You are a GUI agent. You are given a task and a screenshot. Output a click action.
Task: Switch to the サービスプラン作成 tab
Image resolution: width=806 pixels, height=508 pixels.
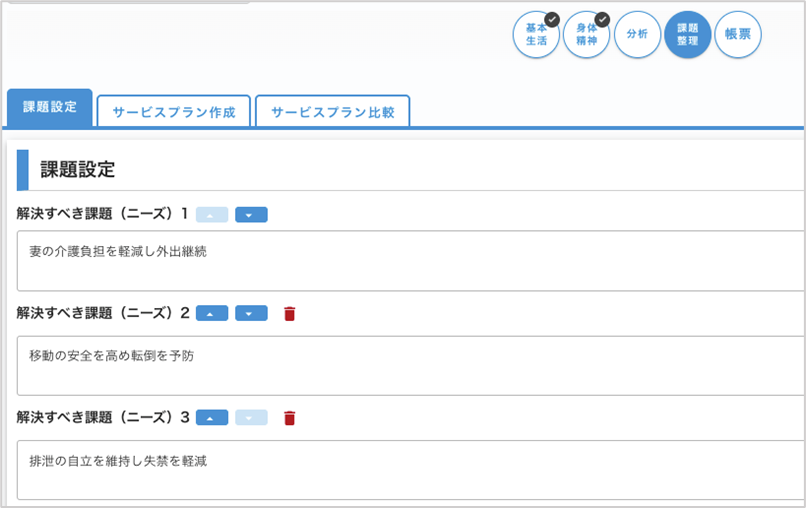[174, 112]
